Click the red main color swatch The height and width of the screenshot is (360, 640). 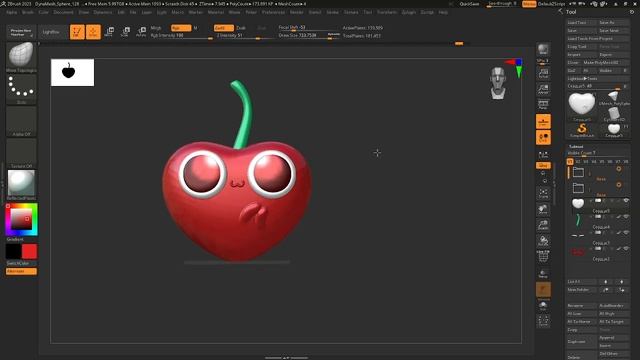[29, 251]
